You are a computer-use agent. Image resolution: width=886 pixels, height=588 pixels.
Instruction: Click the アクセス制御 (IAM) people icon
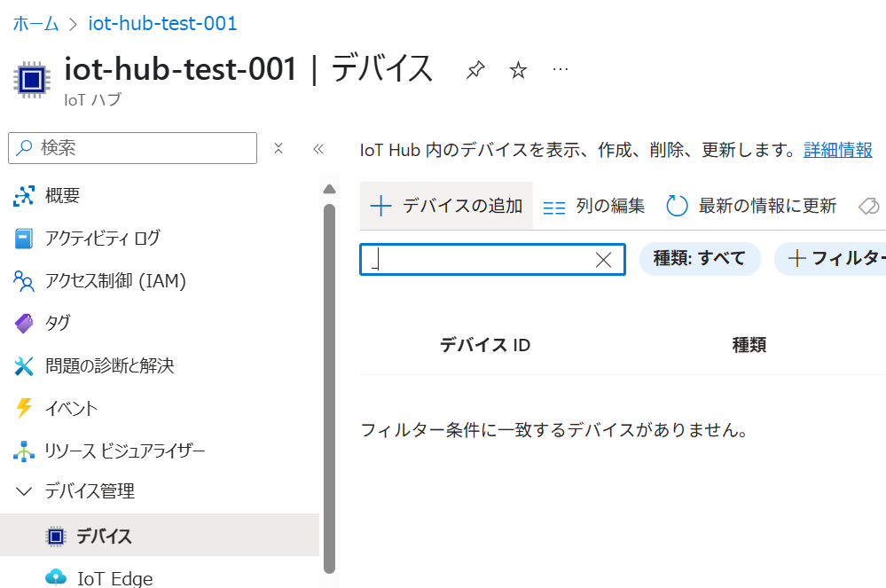tap(24, 281)
